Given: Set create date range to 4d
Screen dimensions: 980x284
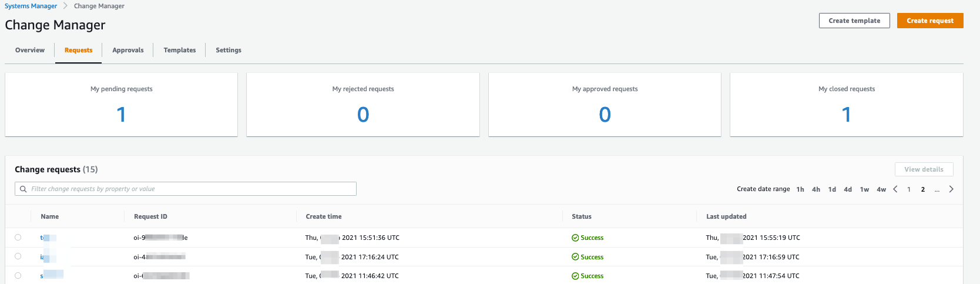Looking at the screenshot, I should pyautogui.click(x=848, y=189).
